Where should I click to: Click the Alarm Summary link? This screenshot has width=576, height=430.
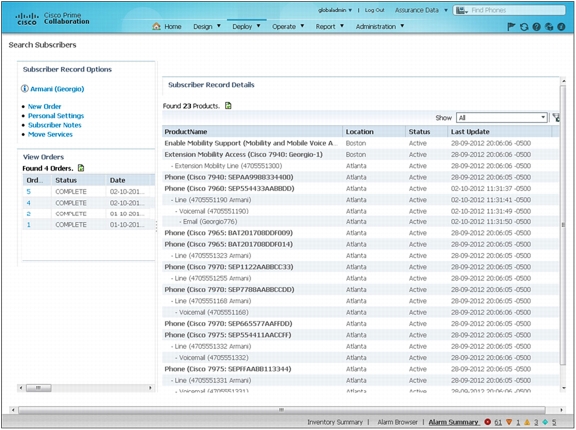coord(454,422)
